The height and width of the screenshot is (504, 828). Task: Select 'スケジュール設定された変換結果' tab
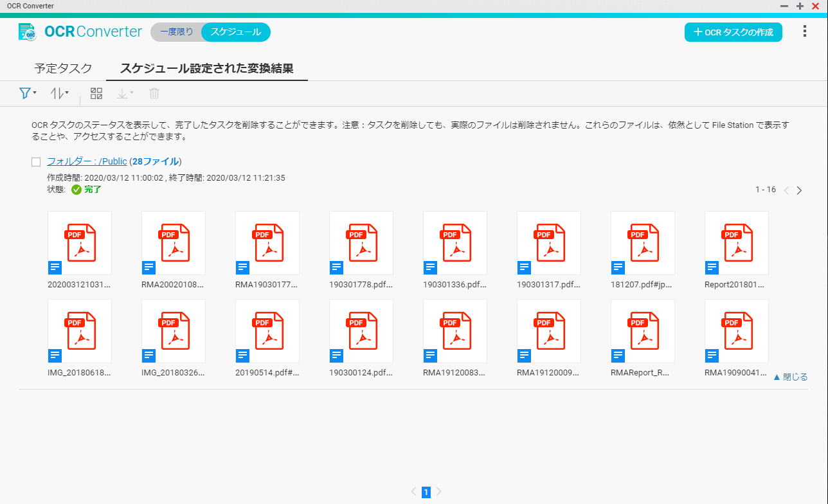tap(207, 69)
